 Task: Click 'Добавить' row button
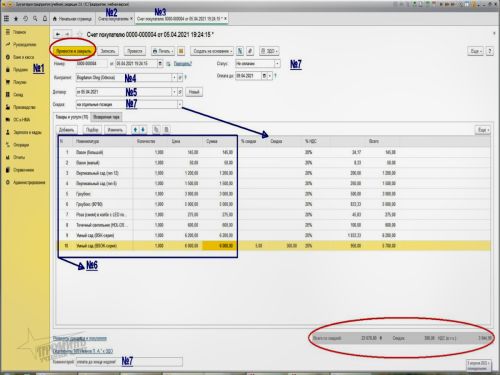[66, 130]
